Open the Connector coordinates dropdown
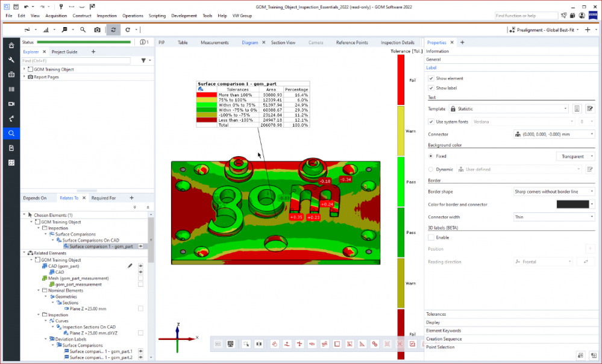Image resolution: width=602 pixels, height=364 pixels. [554, 134]
